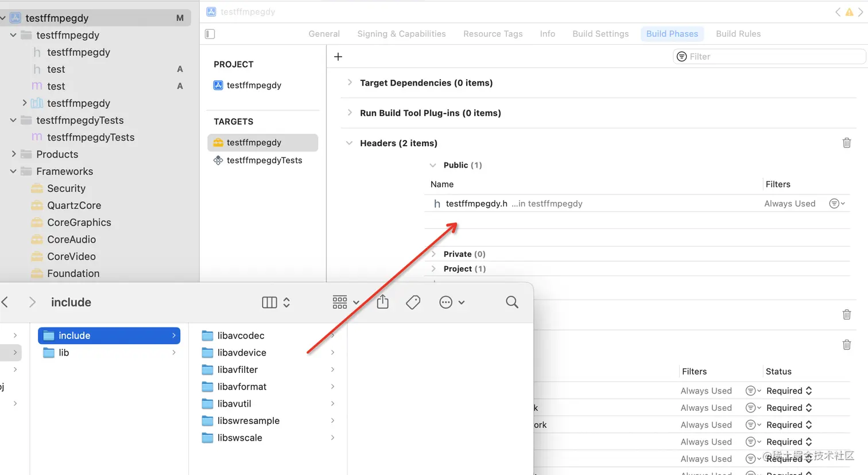Click the Status column header

click(x=778, y=372)
